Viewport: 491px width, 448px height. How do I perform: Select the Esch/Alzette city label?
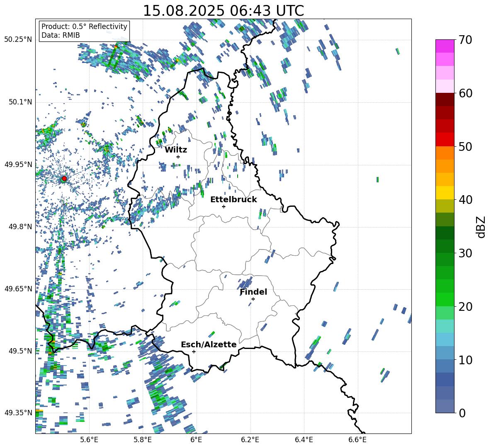(x=209, y=345)
